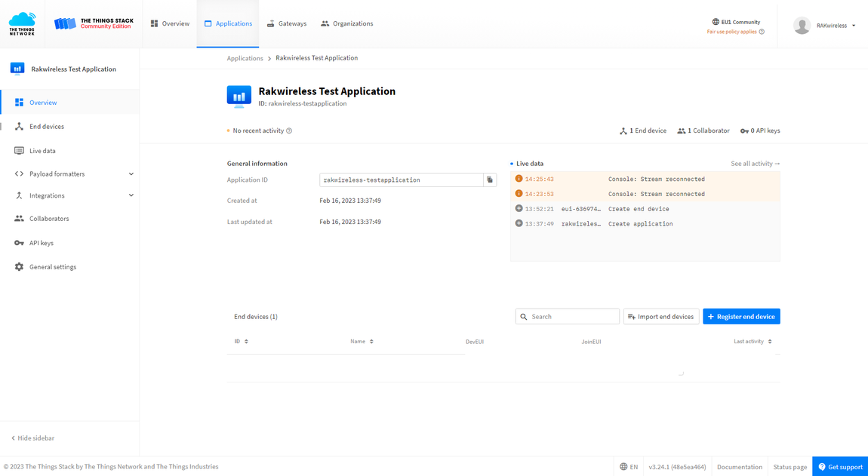The image size is (868, 476).
Task: Click the 13:52:21 Create end device event
Action: (x=645, y=209)
